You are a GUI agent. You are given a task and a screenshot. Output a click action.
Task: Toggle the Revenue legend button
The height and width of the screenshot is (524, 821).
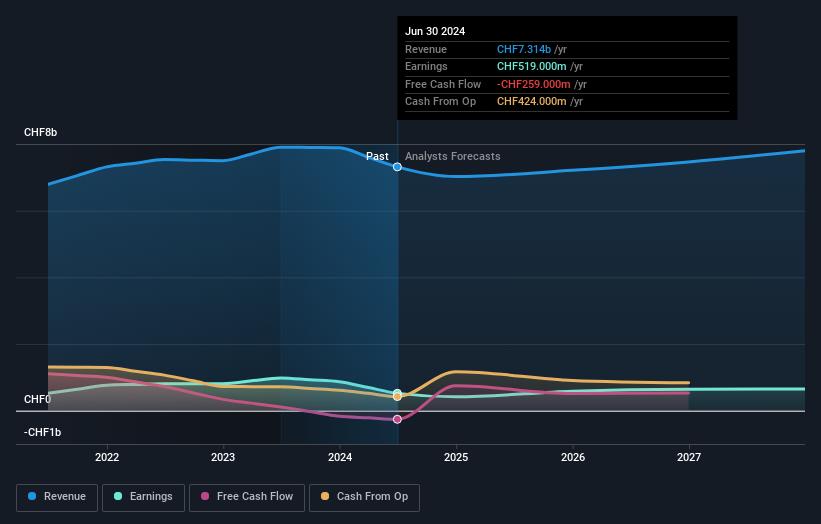[57, 497]
